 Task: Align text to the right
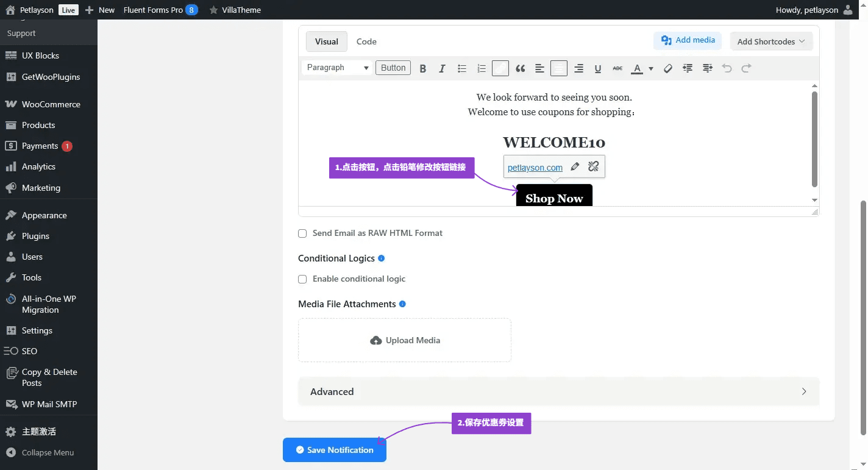coord(578,68)
